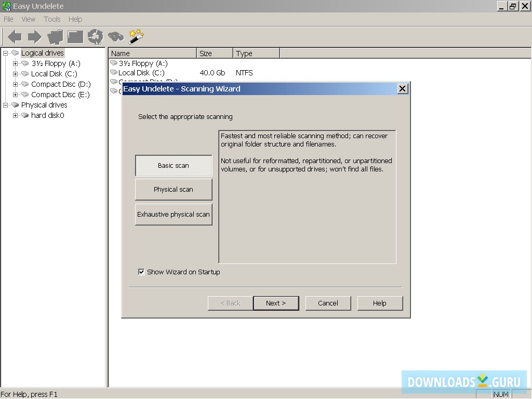This screenshot has height=399, width=532.
Task: Open the View menu
Action: click(x=29, y=19)
